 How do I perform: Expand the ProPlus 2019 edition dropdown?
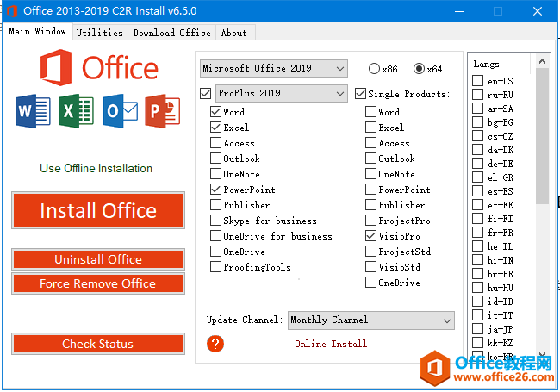(x=280, y=93)
